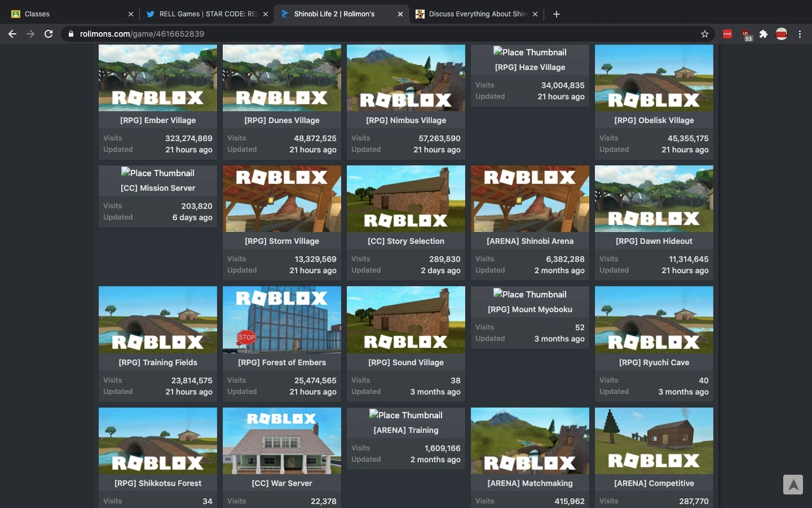Click the [RPG] Dunes Village title
Screen dimensions: 812x508
pyautogui.click(x=282, y=120)
